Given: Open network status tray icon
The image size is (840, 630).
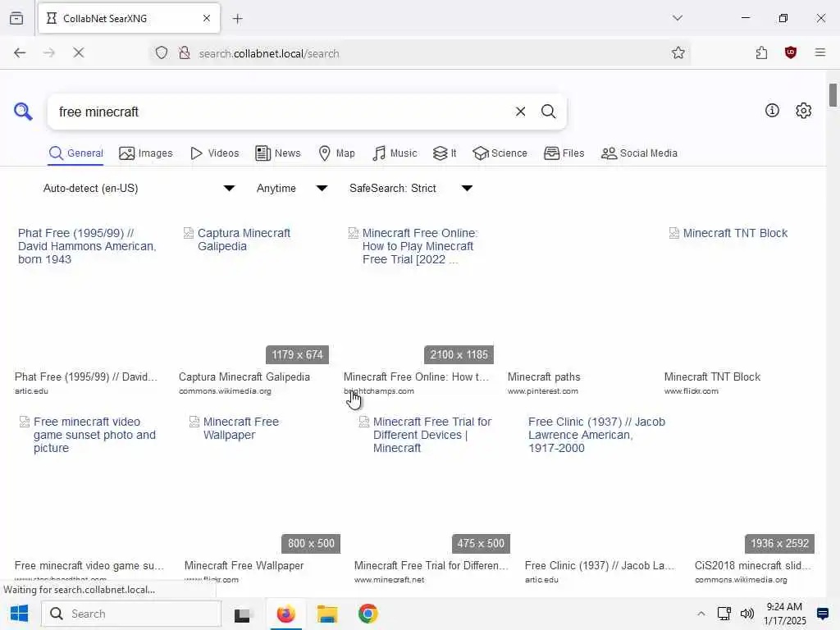Looking at the screenshot, I should pos(724,614).
